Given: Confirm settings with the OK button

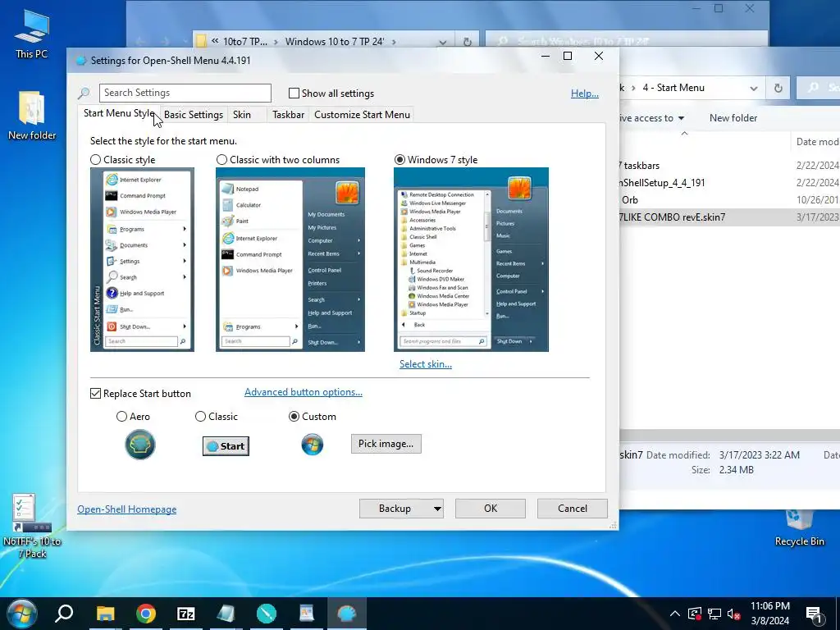Looking at the screenshot, I should click(x=491, y=509).
